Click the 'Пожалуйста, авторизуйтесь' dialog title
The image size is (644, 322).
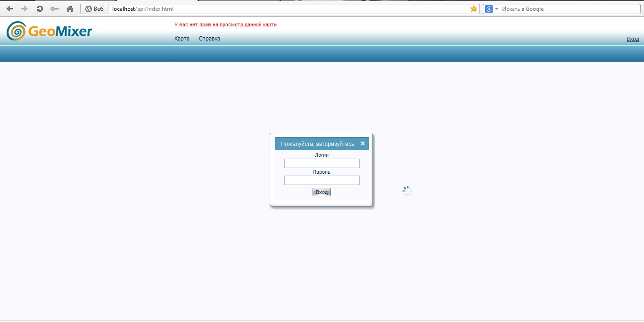(x=317, y=144)
